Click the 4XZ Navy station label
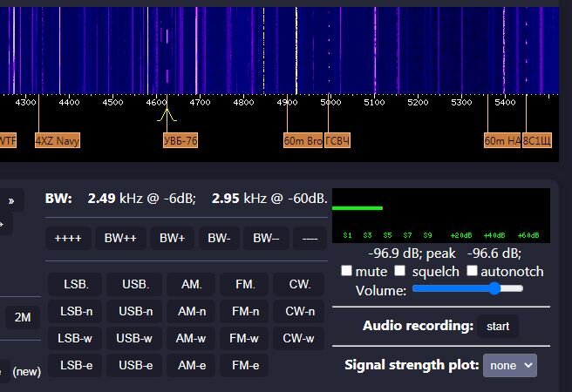Screen dimensions: 572x392 (x=58, y=140)
